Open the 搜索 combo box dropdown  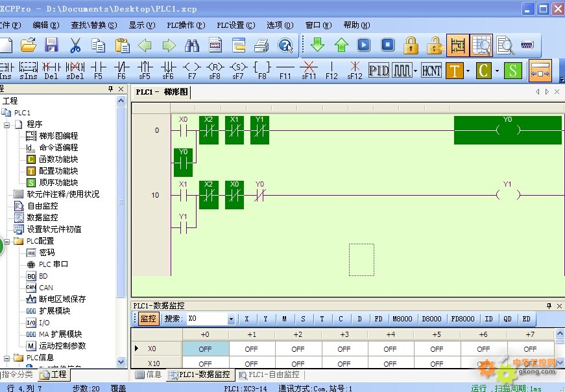coord(231,319)
